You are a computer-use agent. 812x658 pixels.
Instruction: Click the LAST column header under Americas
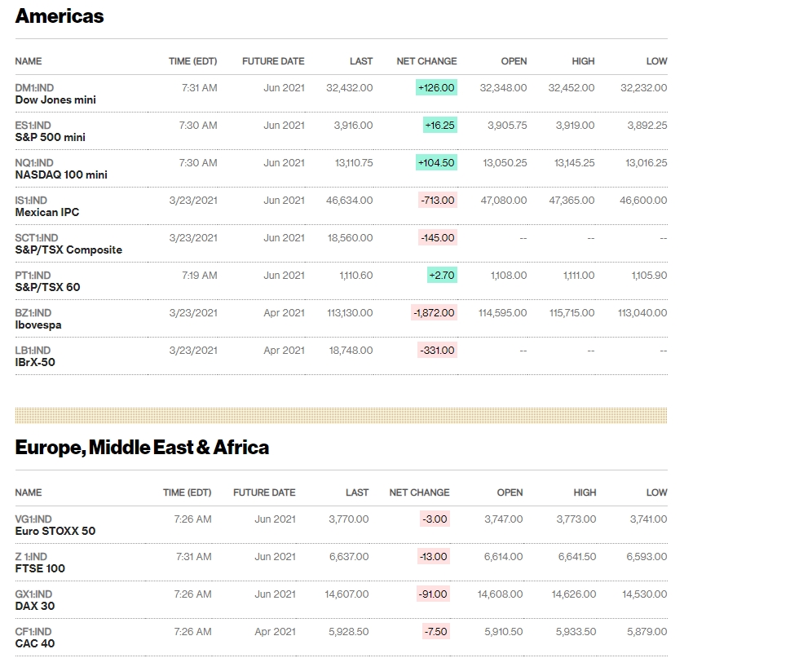click(x=361, y=61)
